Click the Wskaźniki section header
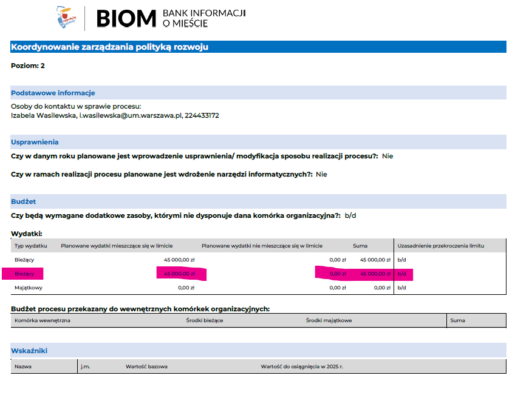532x398 pixels. tap(29, 351)
